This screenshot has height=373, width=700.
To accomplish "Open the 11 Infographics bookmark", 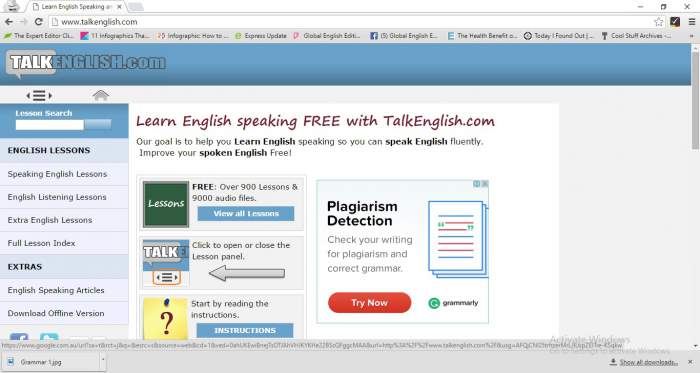I will pos(115,36).
